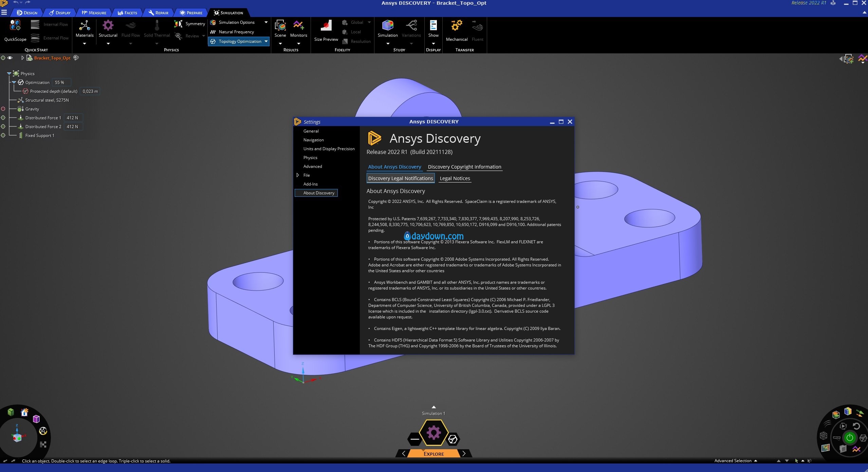The image size is (868, 472).
Task: Expand the File settings category
Action: click(298, 175)
